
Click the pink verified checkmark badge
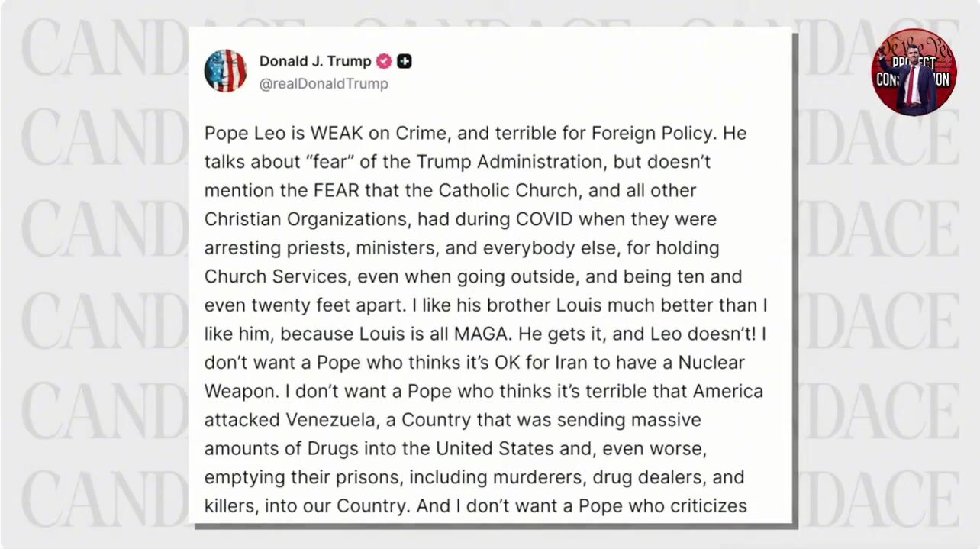coord(385,62)
